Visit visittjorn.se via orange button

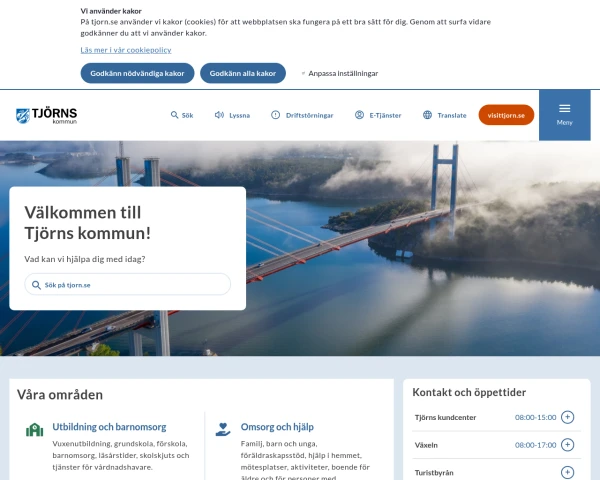pyautogui.click(x=506, y=115)
